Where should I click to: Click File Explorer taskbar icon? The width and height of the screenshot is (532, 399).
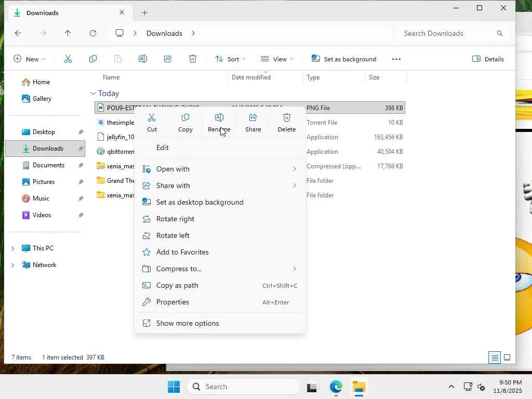tap(358, 387)
